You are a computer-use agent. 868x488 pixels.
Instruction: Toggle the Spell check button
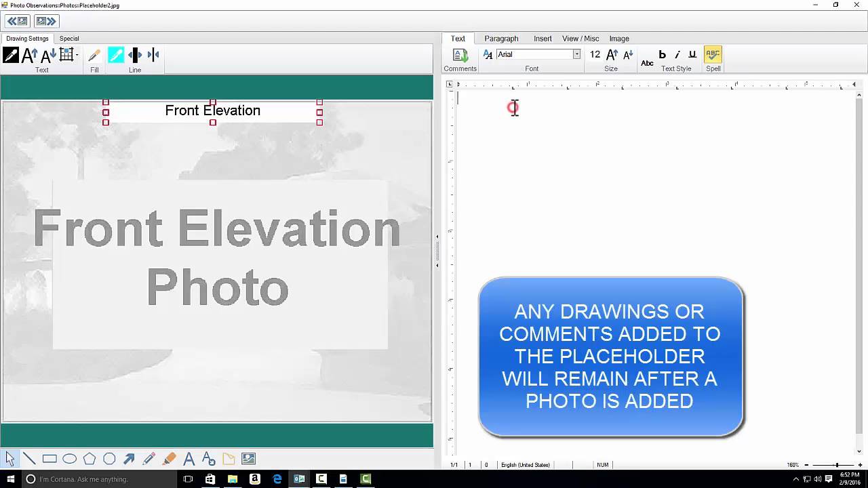713,55
